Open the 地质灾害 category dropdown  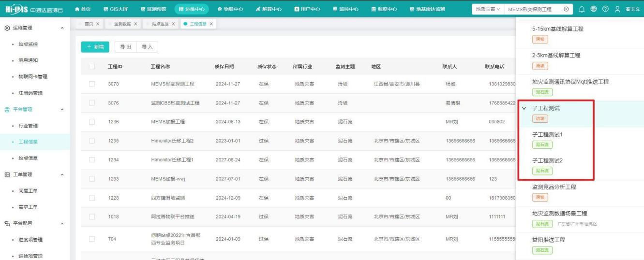click(x=487, y=9)
